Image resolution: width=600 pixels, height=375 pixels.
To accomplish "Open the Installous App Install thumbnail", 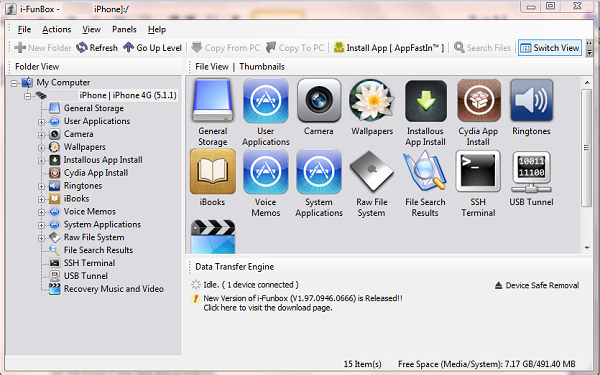I will tap(426, 101).
